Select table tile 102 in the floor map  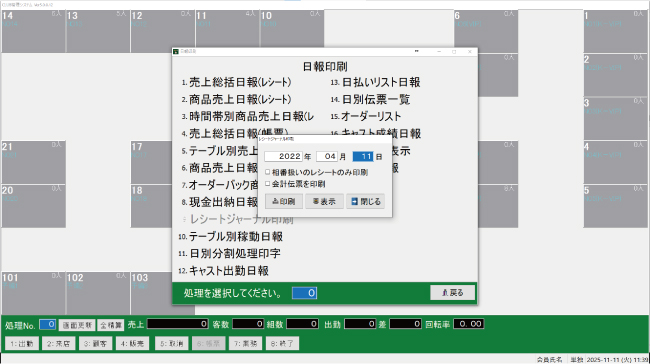[98, 293]
